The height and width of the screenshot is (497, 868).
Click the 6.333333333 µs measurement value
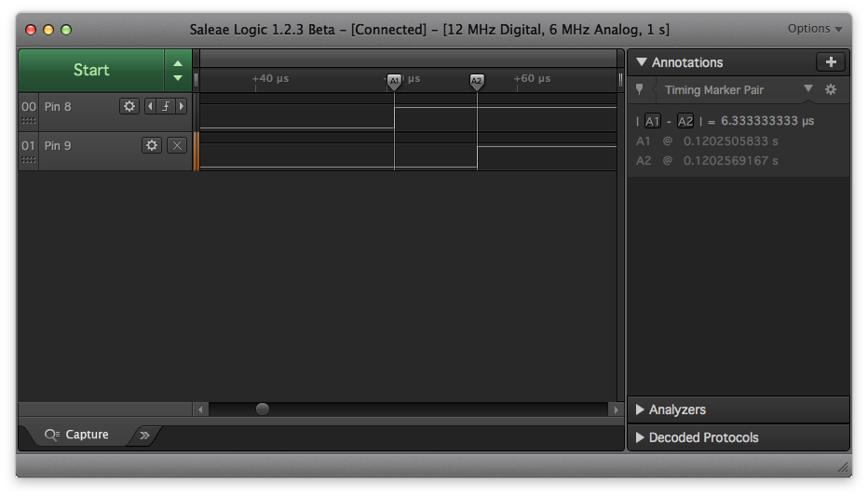[767, 121]
